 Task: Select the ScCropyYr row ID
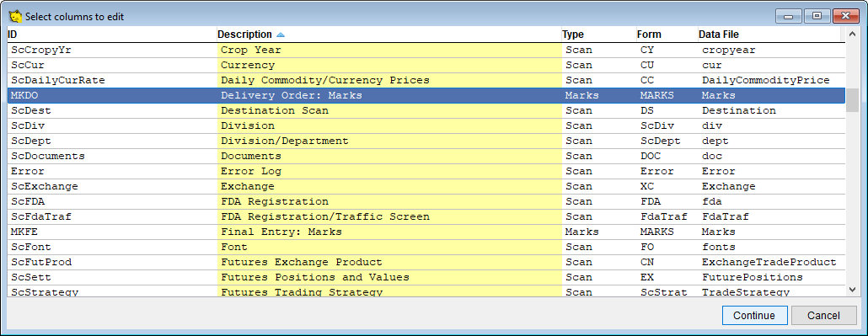pos(112,50)
